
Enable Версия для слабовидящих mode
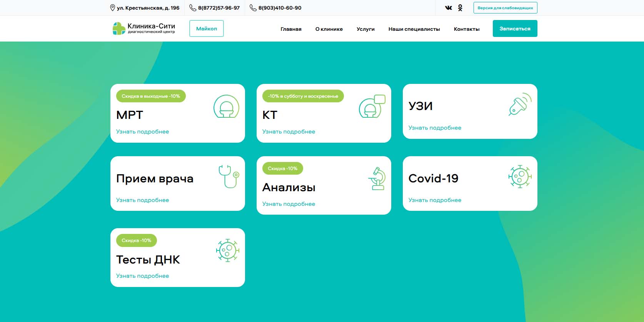(x=505, y=8)
